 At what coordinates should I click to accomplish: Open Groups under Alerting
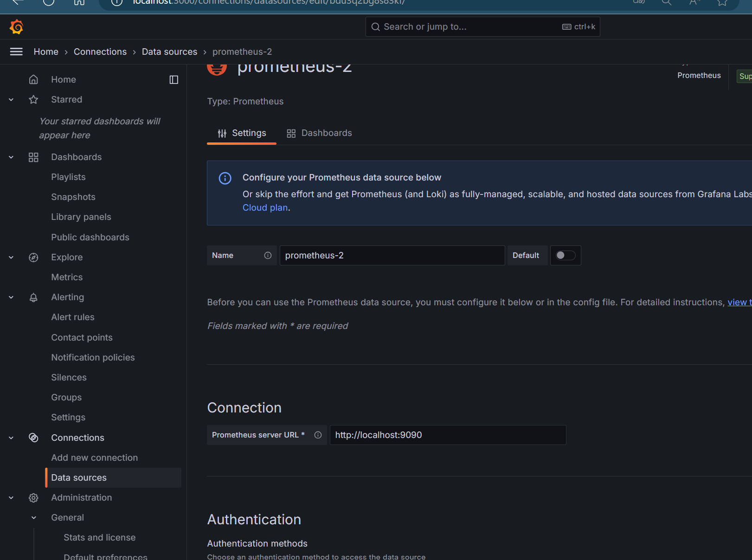[66, 397]
